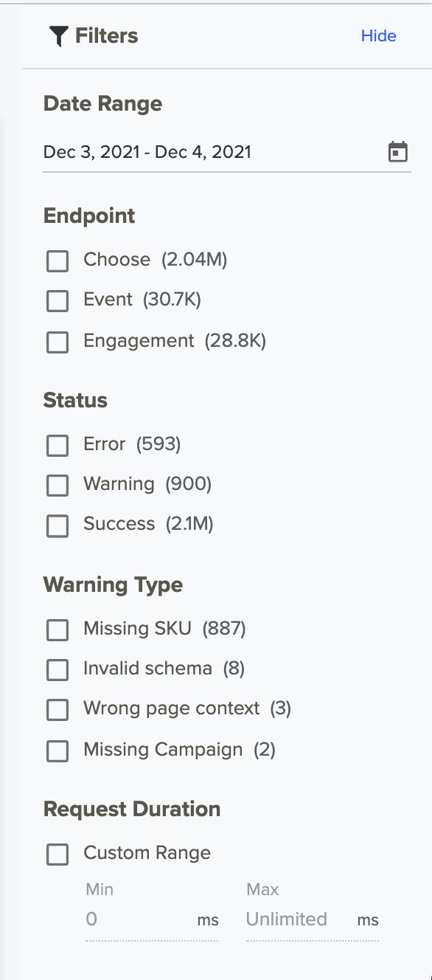Screen dimensions: 432x980
Task: Open the calendar date picker icon
Action: click(398, 152)
